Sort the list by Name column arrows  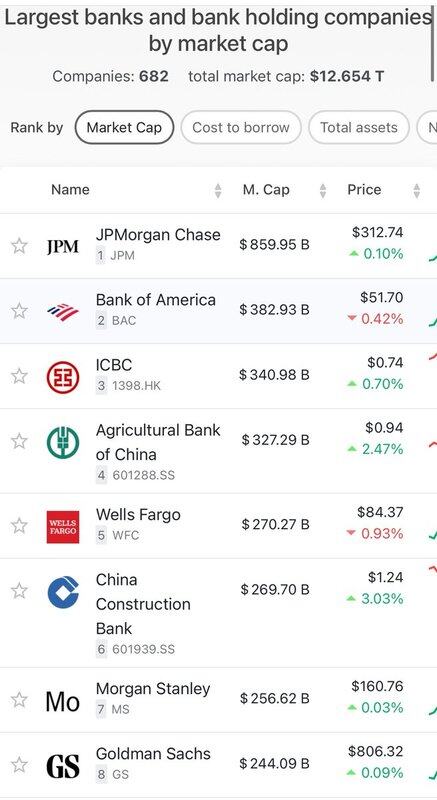(218, 191)
